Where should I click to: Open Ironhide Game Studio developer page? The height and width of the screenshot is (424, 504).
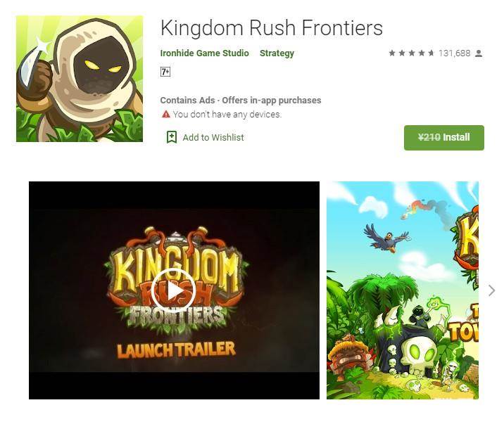pyautogui.click(x=204, y=53)
